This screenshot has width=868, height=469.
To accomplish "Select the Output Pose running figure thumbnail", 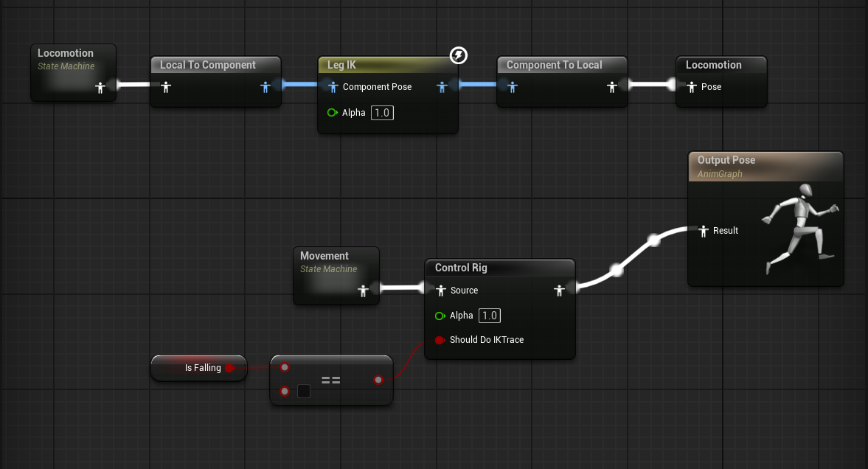I will click(800, 229).
